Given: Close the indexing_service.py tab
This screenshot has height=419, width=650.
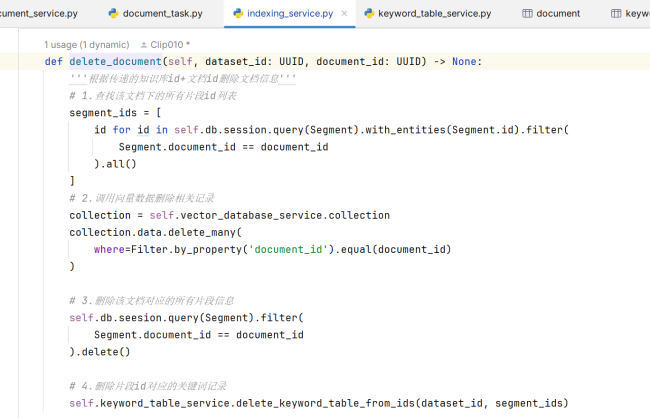Looking at the screenshot, I should [x=345, y=14].
